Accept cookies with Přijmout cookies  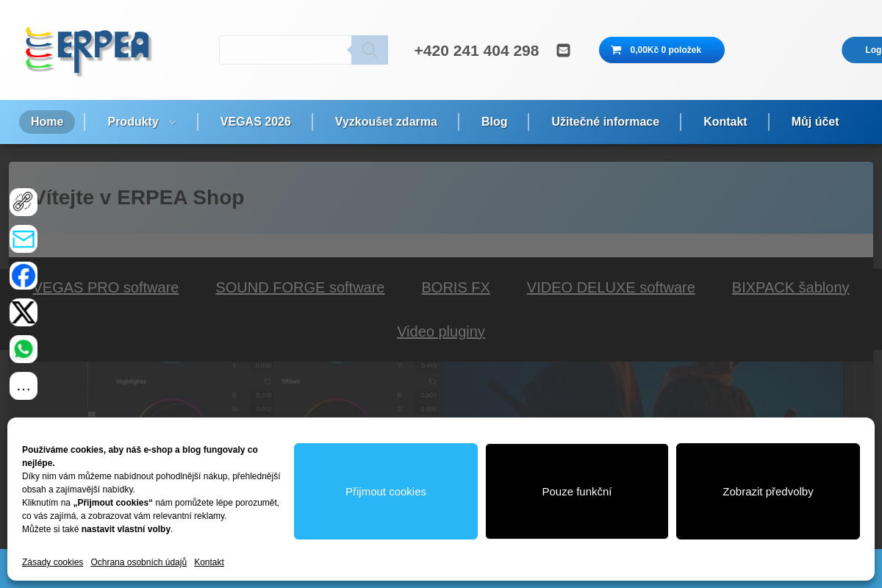(386, 491)
